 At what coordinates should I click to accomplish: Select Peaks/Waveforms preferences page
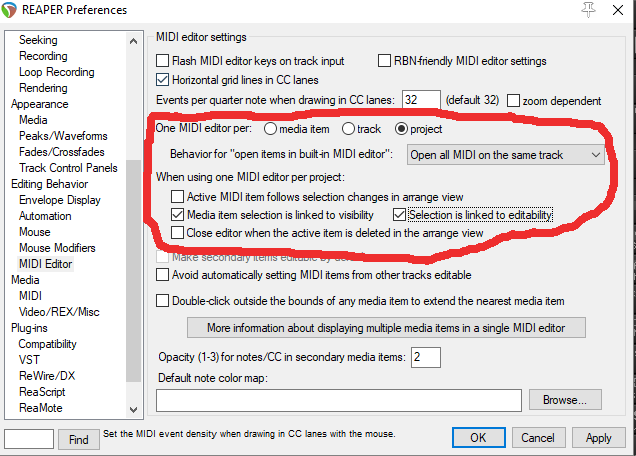pos(63,136)
